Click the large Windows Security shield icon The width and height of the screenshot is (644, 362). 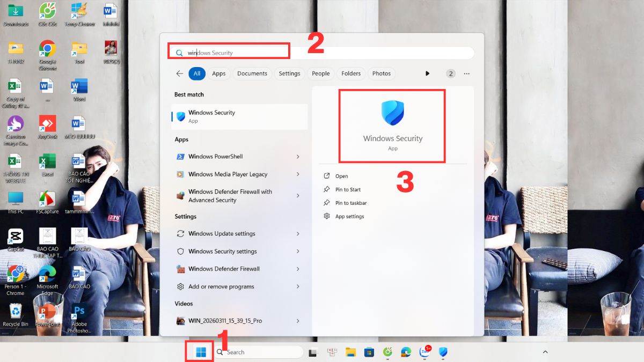(x=392, y=113)
